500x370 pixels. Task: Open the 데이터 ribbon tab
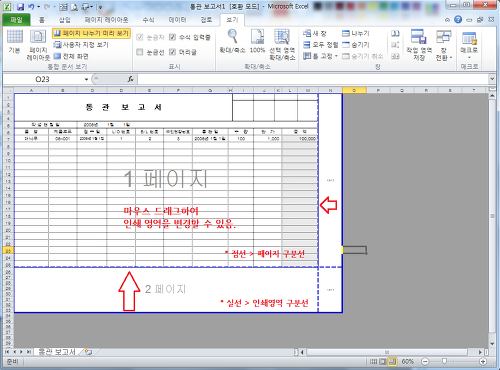(x=177, y=20)
